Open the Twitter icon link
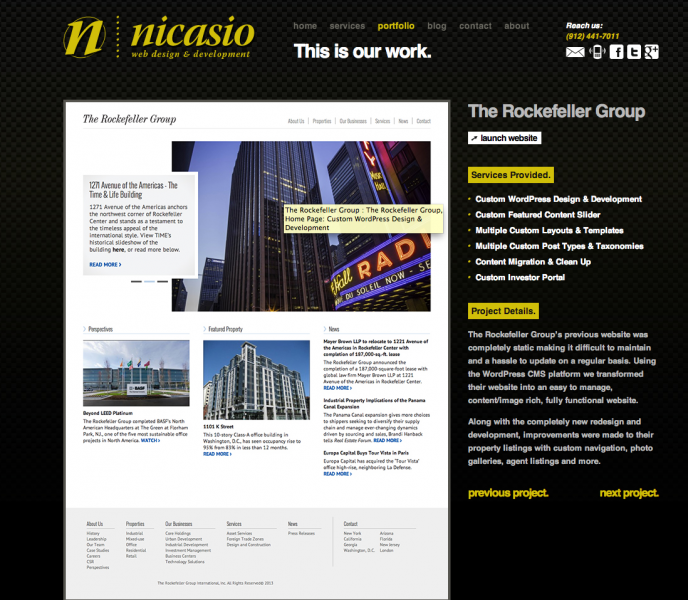This screenshot has height=600, width=688. (x=634, y=52)
